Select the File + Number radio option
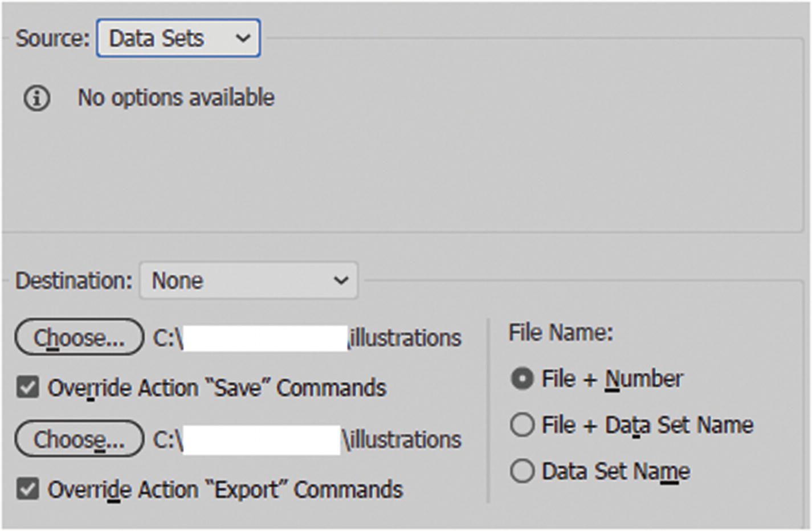 point(523,379)
